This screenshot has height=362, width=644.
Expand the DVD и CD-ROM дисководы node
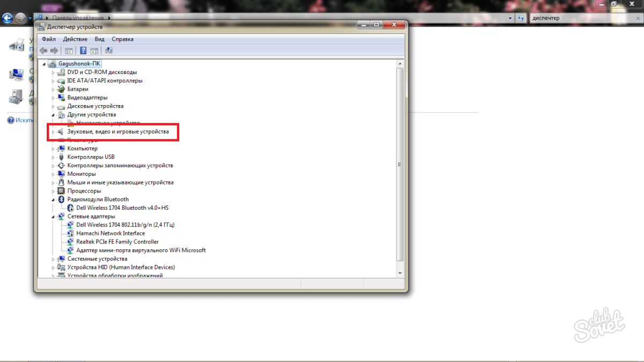coord(53,72)
